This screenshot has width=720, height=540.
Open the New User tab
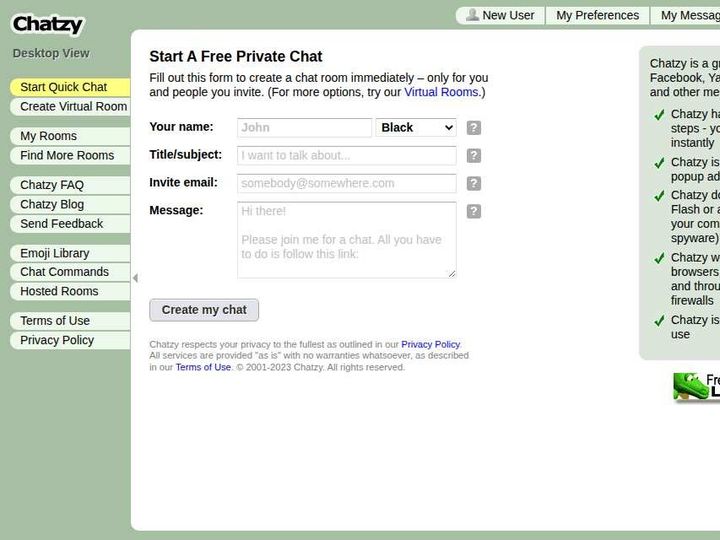501,16
